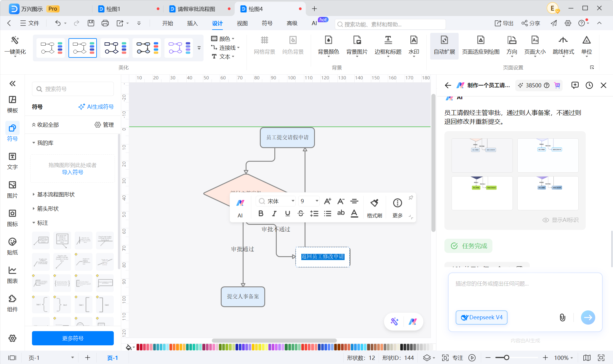Open the AI chat history clock icon
Image resolution: width=613 pixels, height=364 pixels.
coord(589,85)
